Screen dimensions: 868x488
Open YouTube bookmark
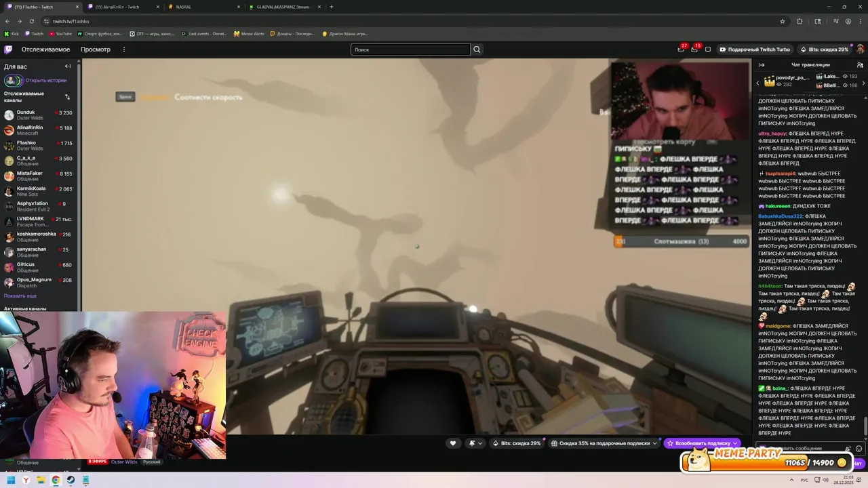click(60, 33)
